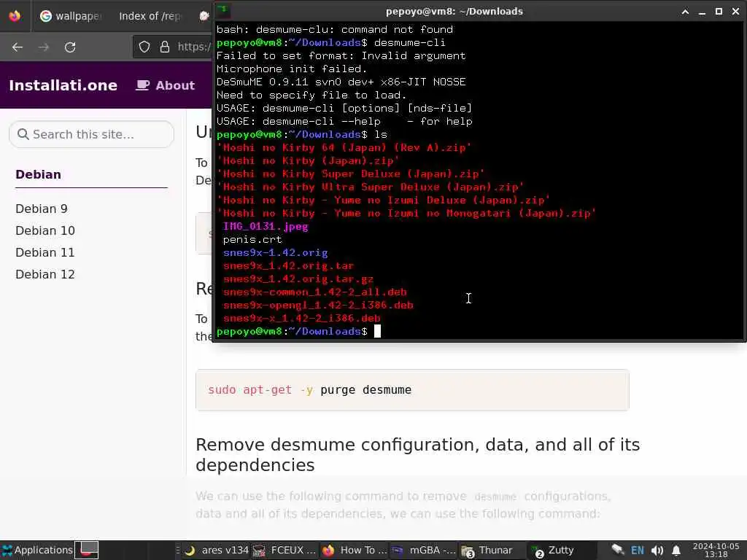Click the up-arrow shade button on the terminal title bar
The height and width of the screenshot is (560, 747).
point(685,12)
